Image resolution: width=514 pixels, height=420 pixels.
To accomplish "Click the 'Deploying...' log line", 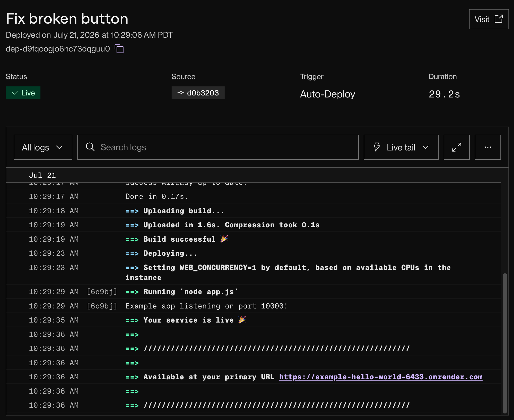I will [253, 253].
